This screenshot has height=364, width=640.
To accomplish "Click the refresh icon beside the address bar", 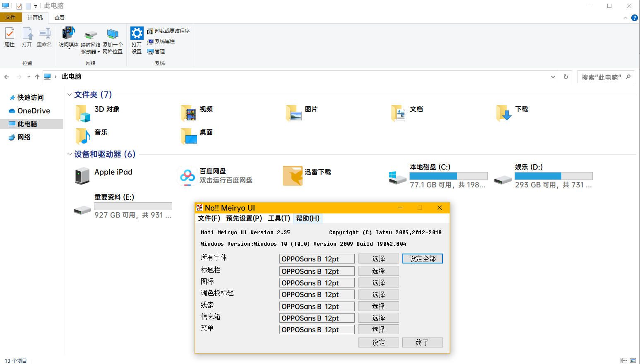I will (565, 77).
